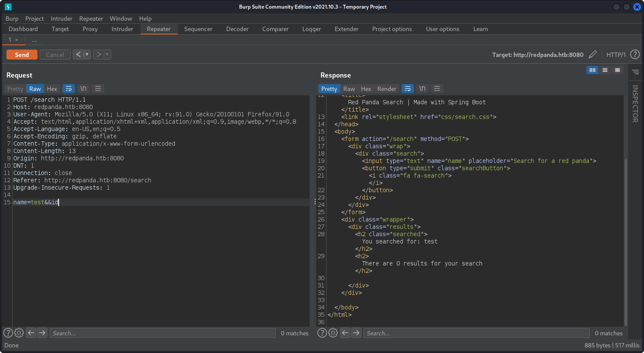The image size is (644, 353).
Task: Open Request search help icon
Action: click(8, 333)
